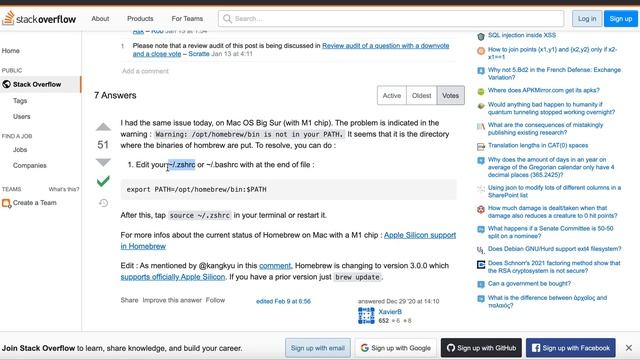The image size is (640, 360).
Task: Click the site icon beside SQL injection inside XSS
Action: (x=481, y=36)
